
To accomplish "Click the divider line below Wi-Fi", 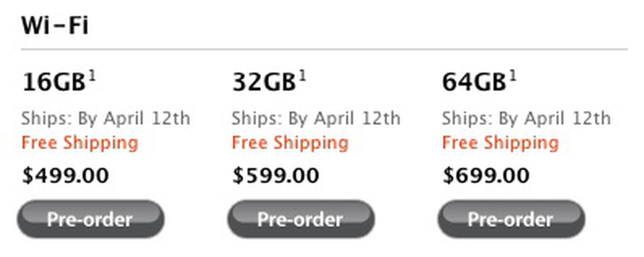I will click(x=324, y=49).
